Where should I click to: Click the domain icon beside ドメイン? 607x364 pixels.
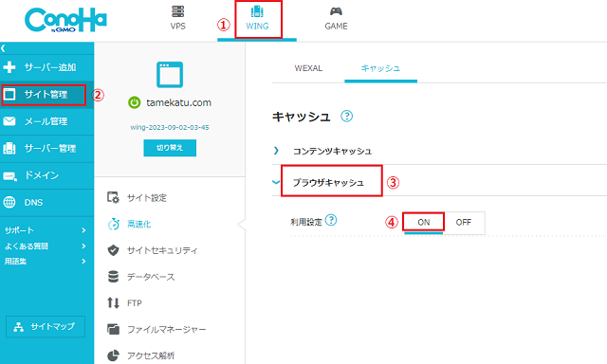9,176
